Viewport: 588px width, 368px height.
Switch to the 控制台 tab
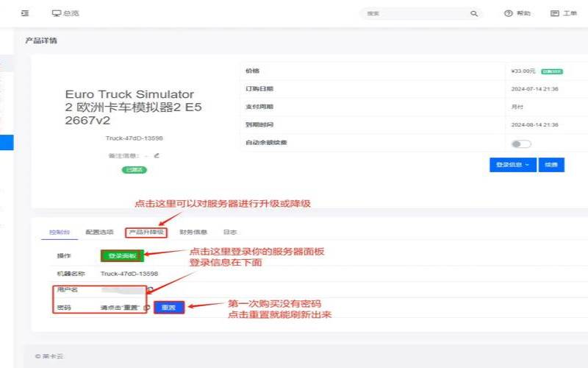[x=60, y=232]
